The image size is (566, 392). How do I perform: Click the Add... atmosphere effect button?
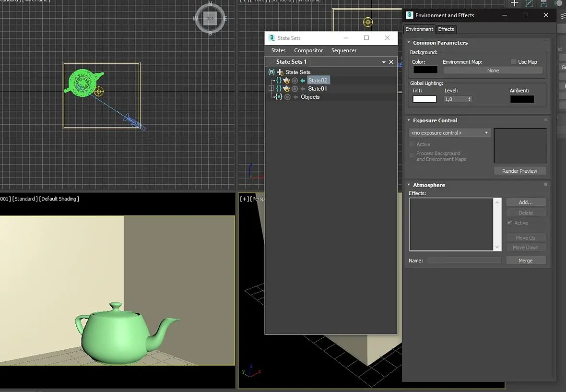pos(526,202)
